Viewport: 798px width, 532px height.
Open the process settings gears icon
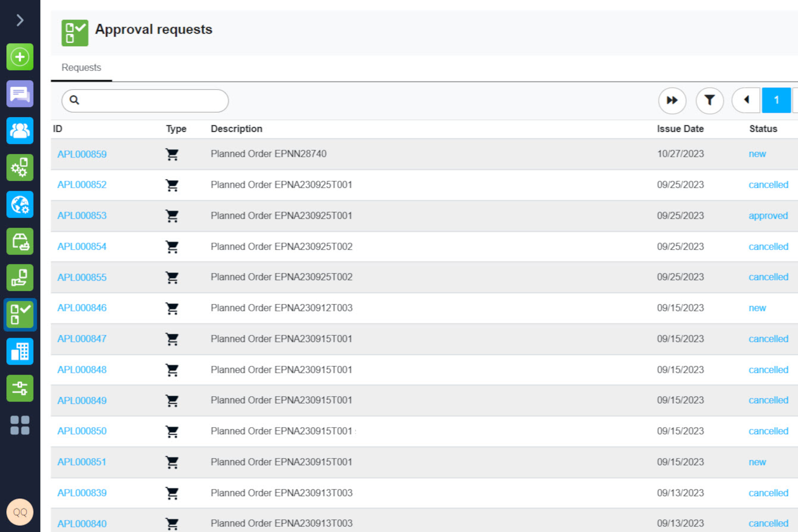point(20,167)
